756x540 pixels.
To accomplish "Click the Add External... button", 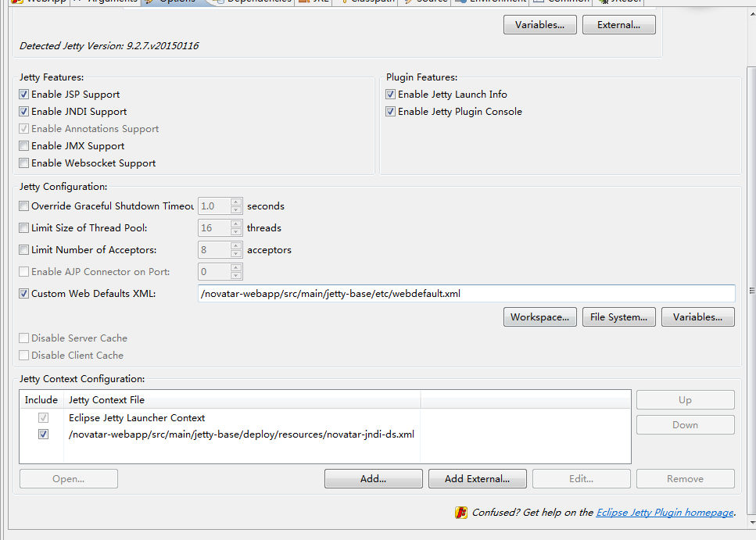I will (x=478, y=479).
